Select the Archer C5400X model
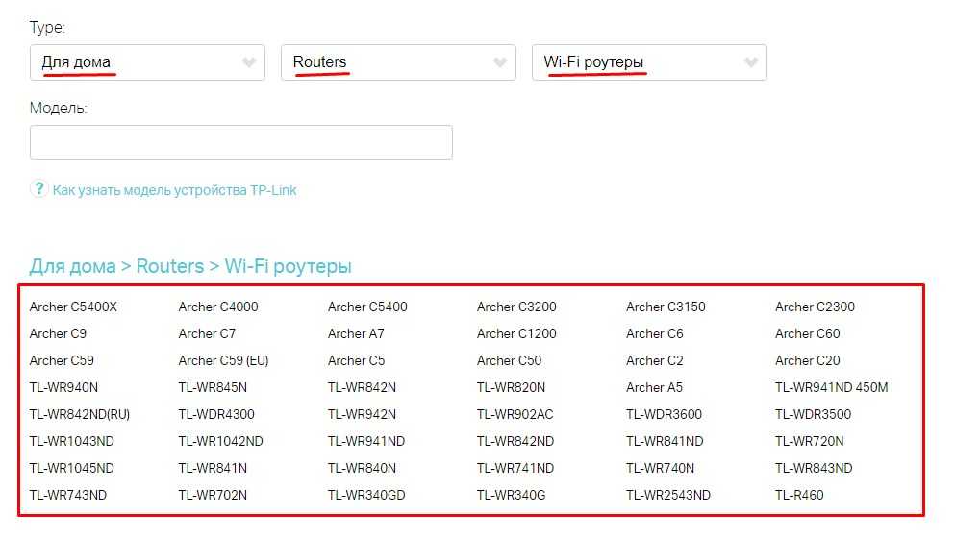The width and height of the screenshot is (980, 540). pyautogui.click(x=73, y=307)
